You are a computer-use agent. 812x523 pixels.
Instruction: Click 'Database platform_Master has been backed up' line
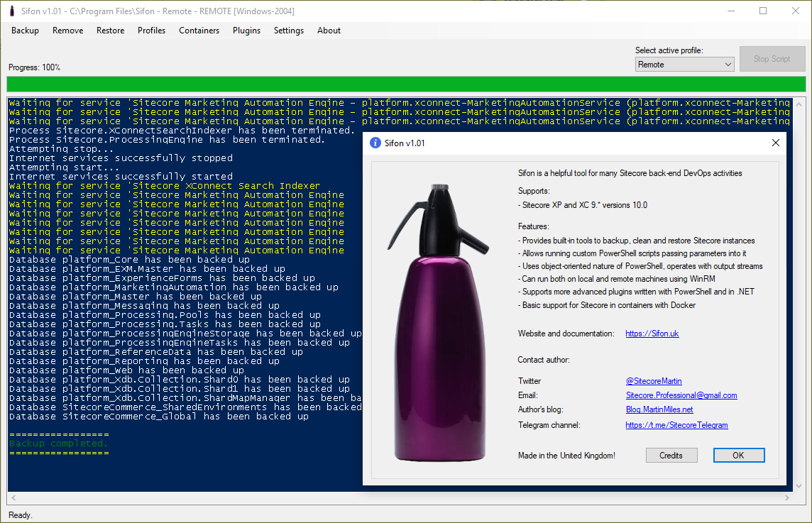(135, 296)
